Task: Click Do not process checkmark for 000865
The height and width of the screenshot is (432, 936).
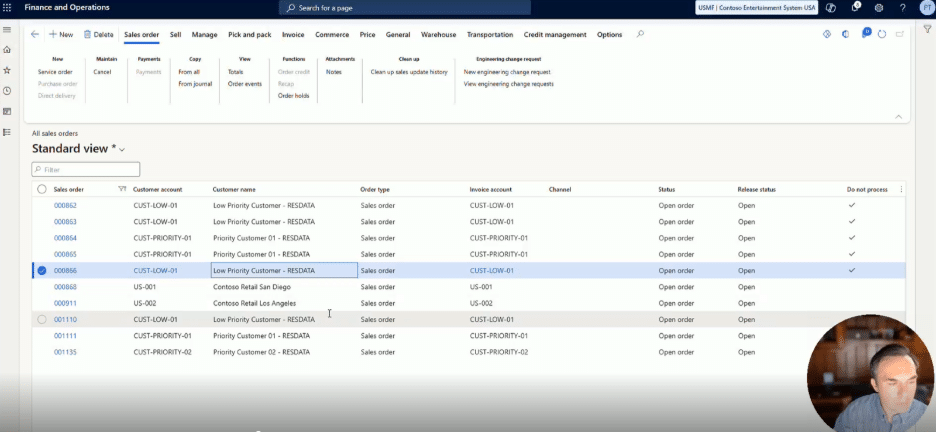Action: point(852,254)
